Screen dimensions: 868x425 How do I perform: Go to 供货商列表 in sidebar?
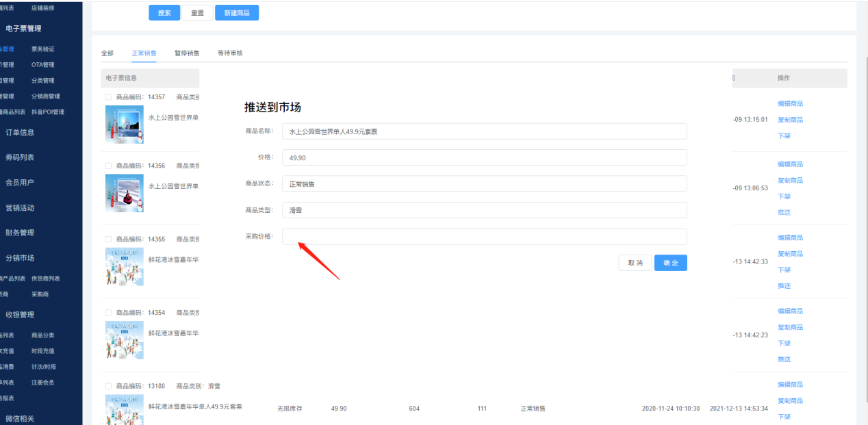tap(46, 279)
